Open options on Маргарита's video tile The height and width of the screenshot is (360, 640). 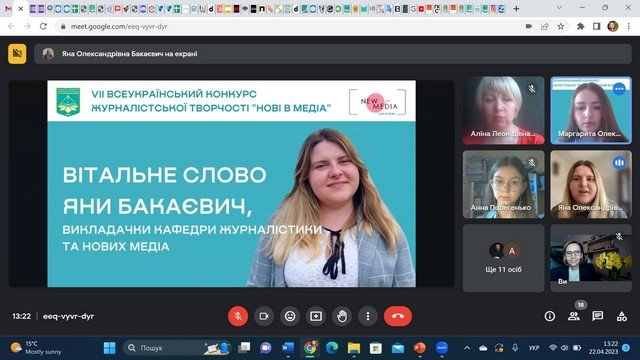coord(619,89)
